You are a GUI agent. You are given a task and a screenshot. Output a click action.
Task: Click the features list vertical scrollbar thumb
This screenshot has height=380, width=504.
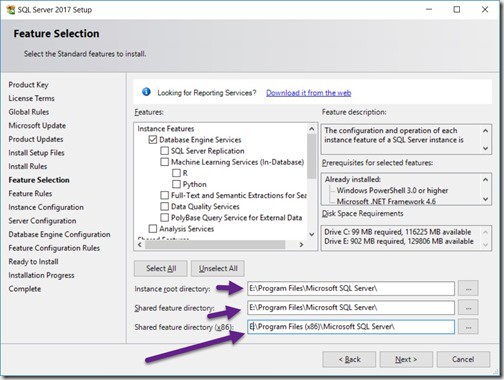312,156
